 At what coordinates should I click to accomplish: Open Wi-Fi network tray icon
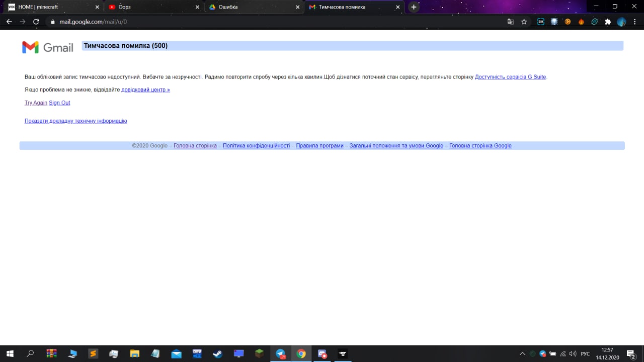[562, 353]
